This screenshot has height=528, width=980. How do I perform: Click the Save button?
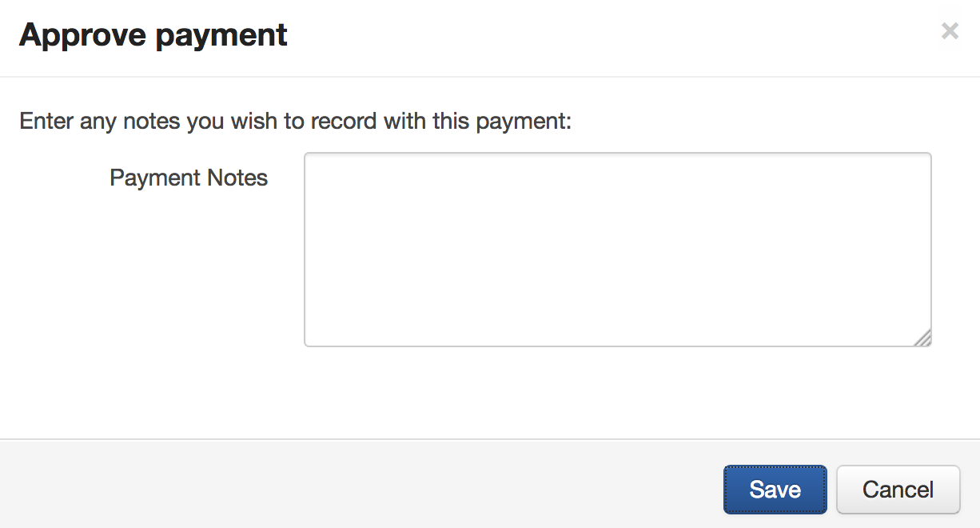pyautogui.click(x=775, y=490)
